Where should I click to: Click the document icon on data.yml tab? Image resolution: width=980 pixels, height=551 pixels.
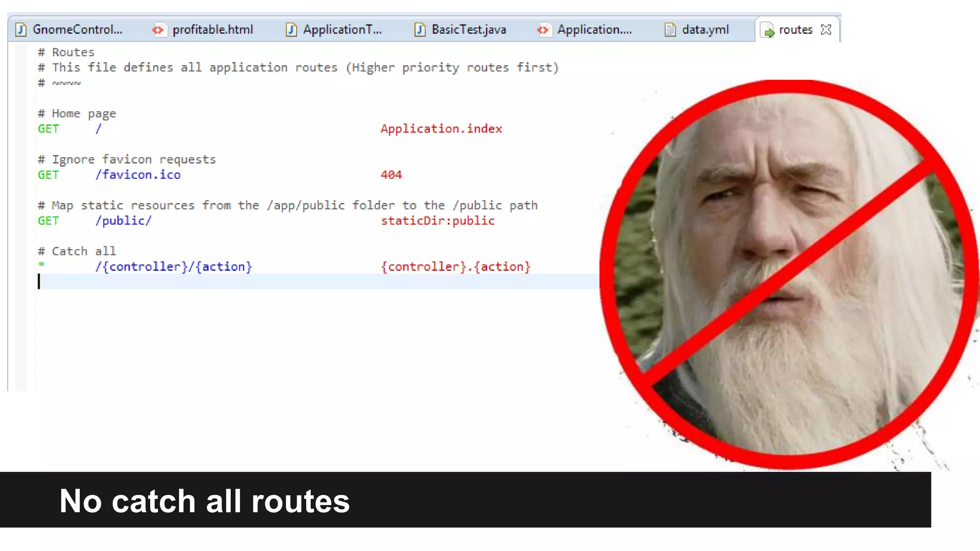pos(670,30)
